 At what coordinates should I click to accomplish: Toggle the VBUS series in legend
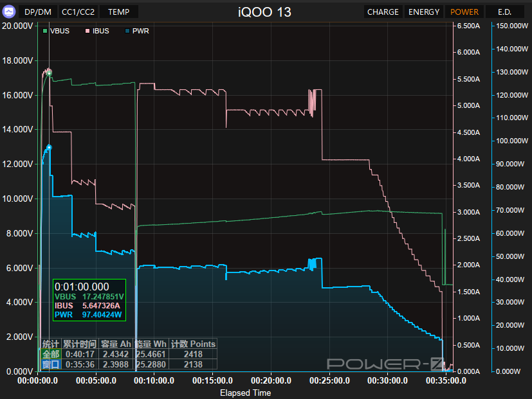(x=57, y=31)
